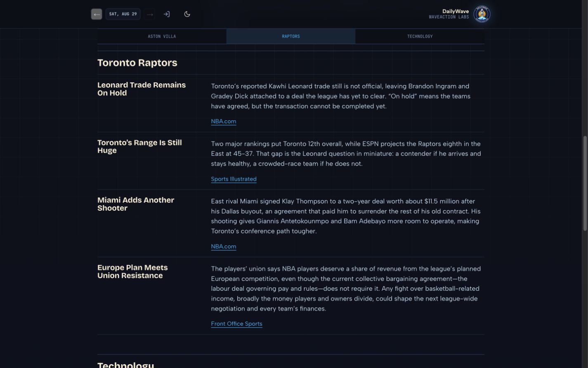This screenshot has width=588, height=368.
Task: Click the paragraph beginning 'Two major rankings put Toronto'
Action: (346, 154)
